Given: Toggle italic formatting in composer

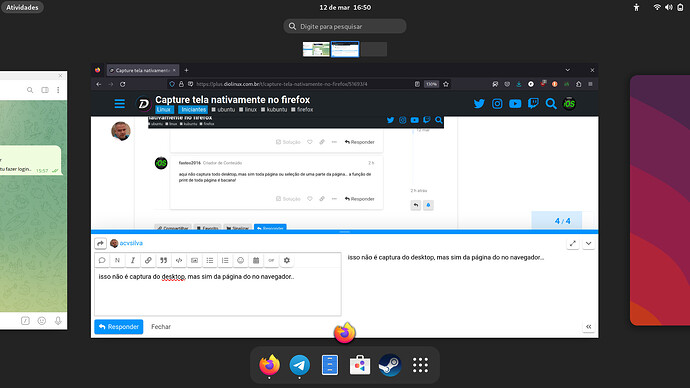Looking at the screenshot, I should point(132,260).
